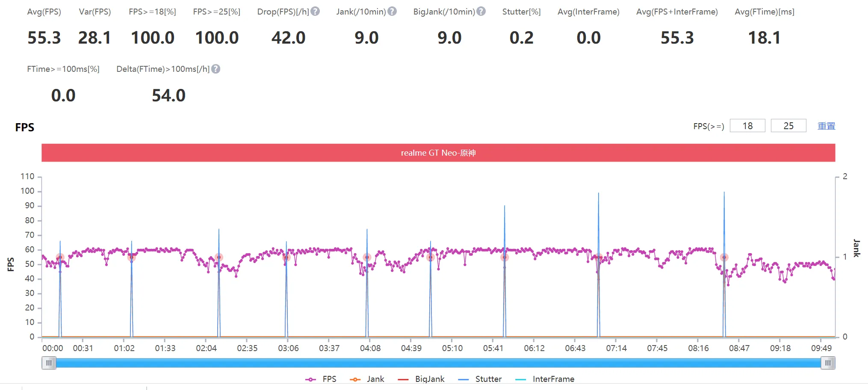Screen dimensions: 868x390
Task: Click the realme GT Neo-原神 red banner
Action: (438, 153)
